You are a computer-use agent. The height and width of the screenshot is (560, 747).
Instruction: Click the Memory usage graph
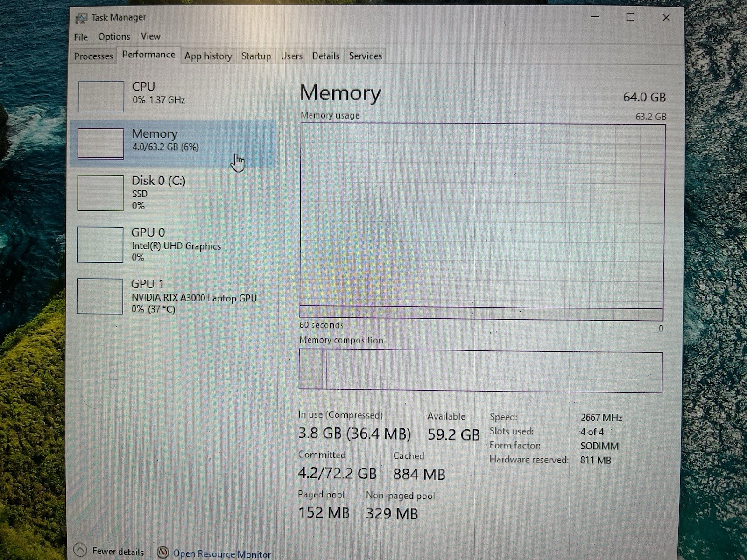pos(482,221)
